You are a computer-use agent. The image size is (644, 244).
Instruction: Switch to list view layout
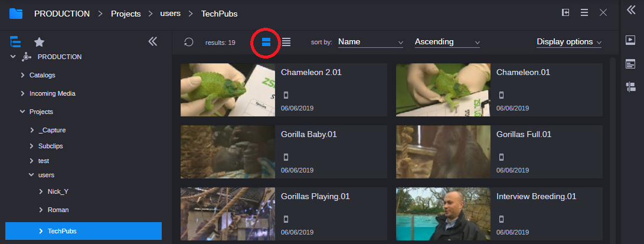286,42
